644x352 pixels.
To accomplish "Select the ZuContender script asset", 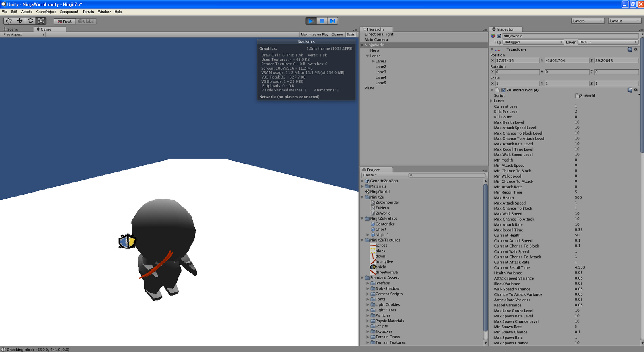I will pyautogui.click(x=385, y=203).
